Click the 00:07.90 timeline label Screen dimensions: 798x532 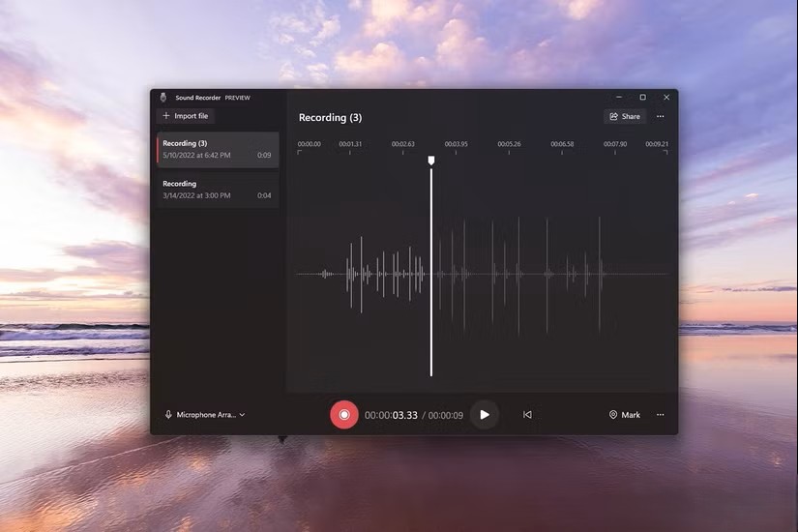pos(615,144)
